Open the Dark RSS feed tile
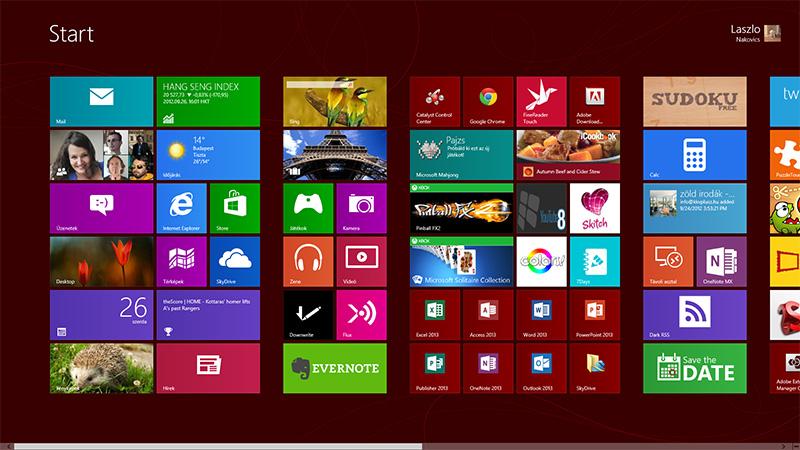Viewport: 800px width, 450px height. point(695,315)
